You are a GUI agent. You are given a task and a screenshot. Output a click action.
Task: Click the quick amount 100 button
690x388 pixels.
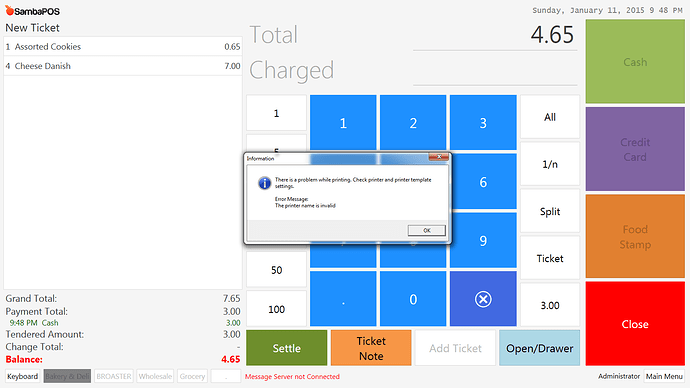coord(276,309)
